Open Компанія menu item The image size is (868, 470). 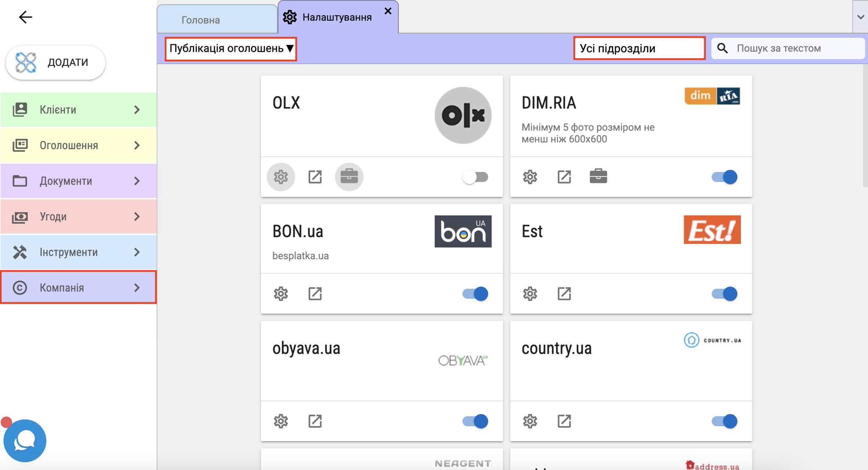79,287
